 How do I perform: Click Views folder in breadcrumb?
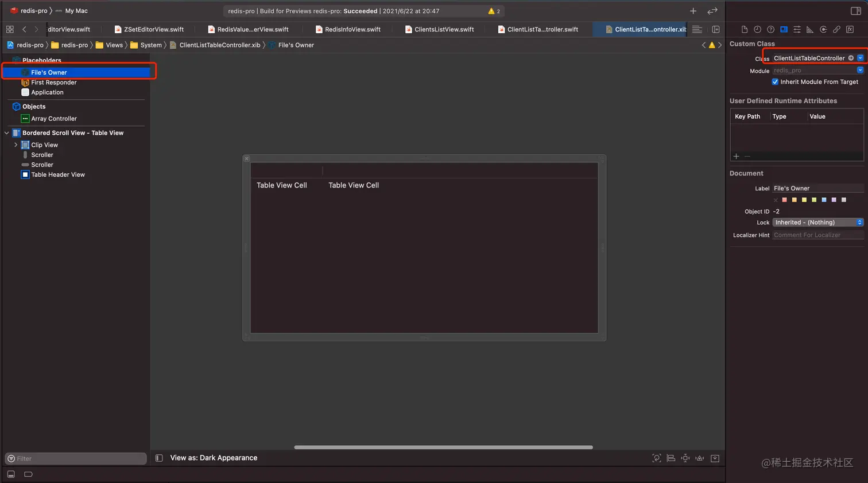coord(109,45)
